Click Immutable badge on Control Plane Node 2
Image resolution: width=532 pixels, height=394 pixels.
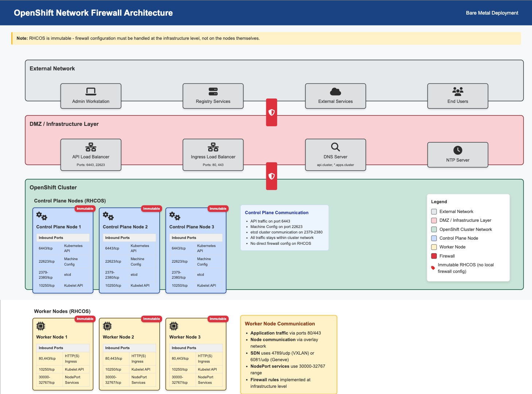151,209
